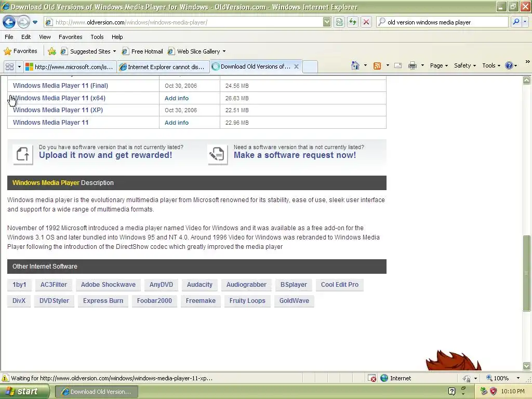Expand the address bar history dropdown

click(x=327, y=22)
